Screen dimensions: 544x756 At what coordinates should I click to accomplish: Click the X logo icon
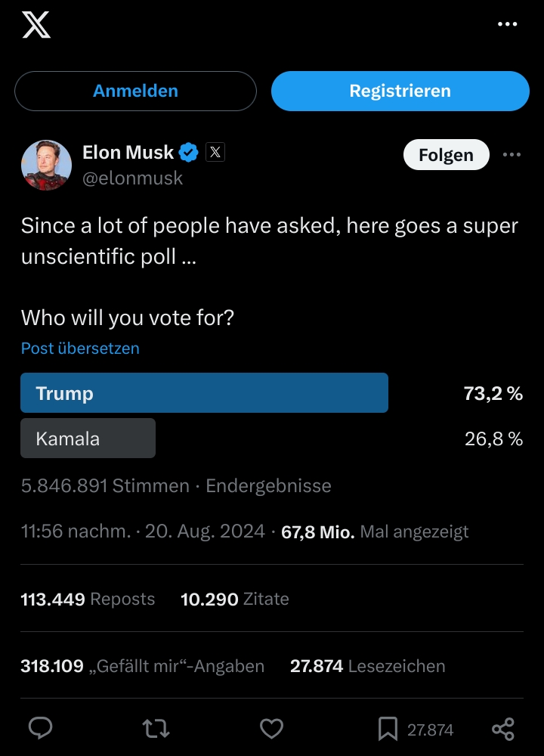(36, 25)
